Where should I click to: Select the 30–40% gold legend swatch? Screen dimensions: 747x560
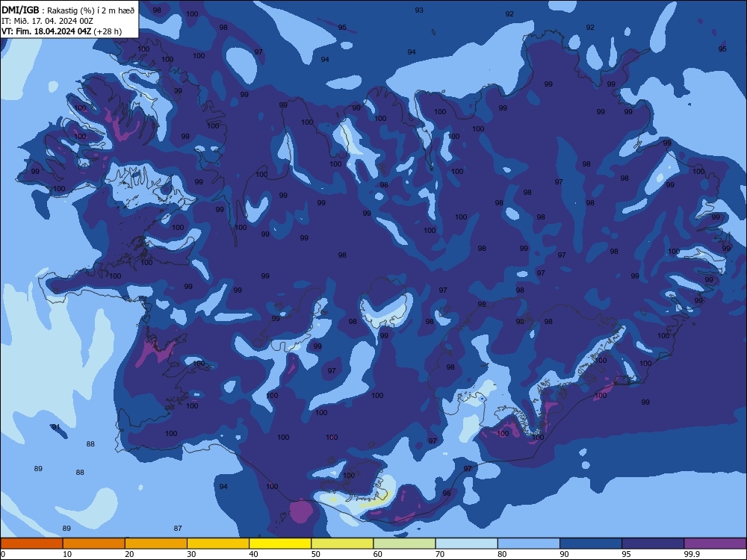tap(218, 544)
